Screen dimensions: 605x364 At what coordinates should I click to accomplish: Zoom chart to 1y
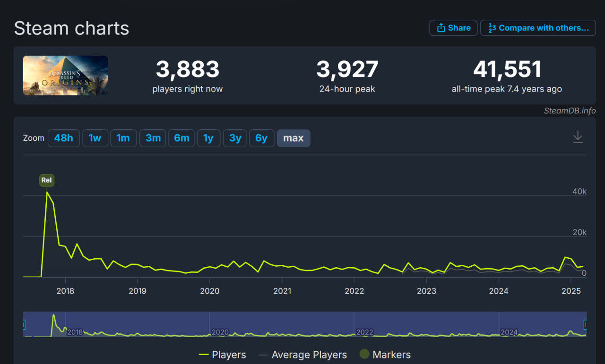(x=208, y=138)
